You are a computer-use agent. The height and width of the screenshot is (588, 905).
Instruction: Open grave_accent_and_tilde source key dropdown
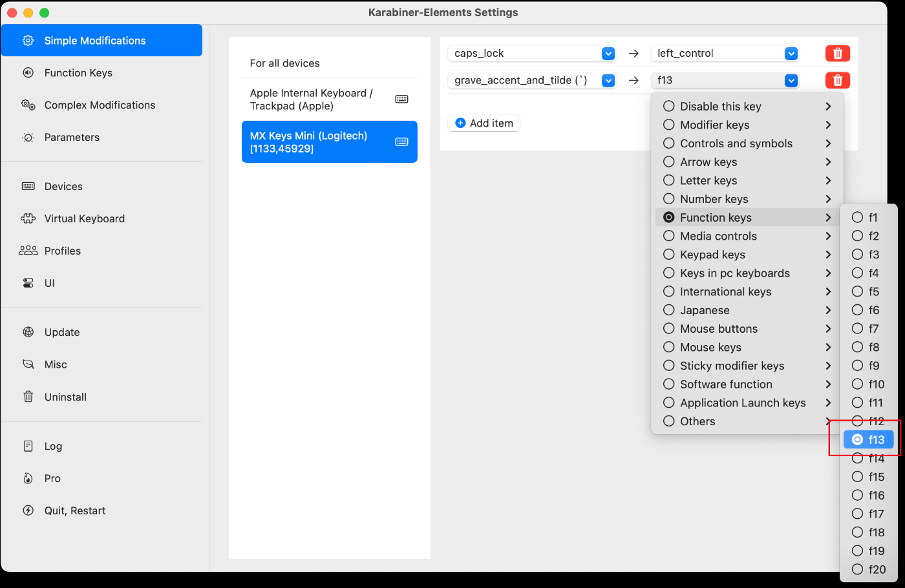(x=608, y=80)
